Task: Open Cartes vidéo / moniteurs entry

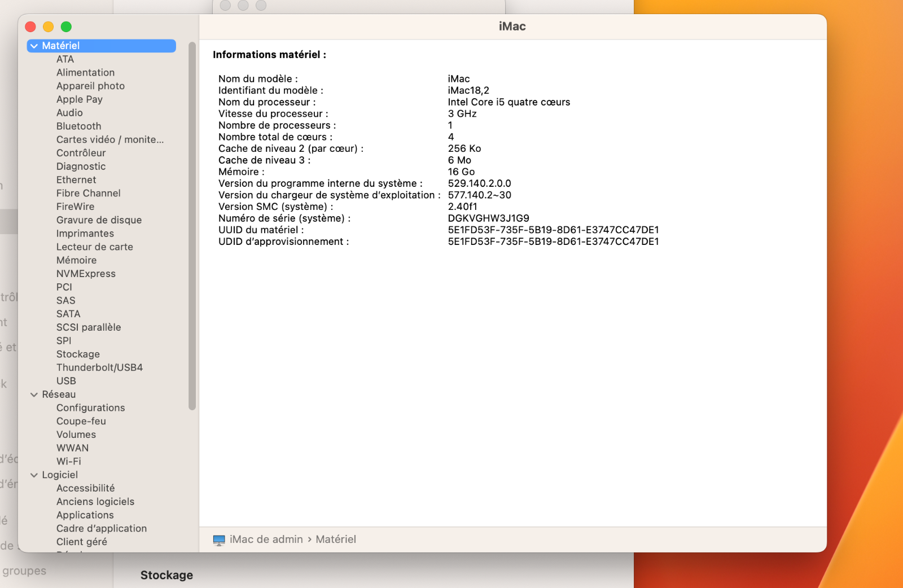Action: [110, 139]
